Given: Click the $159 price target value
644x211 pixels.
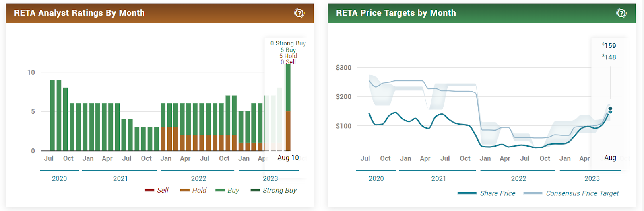Looking at the screenshot, I should (x=609, y=45).
